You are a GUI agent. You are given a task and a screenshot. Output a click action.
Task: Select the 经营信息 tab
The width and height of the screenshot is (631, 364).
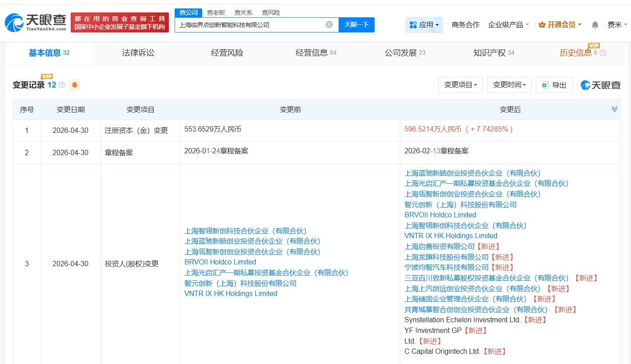316,53
